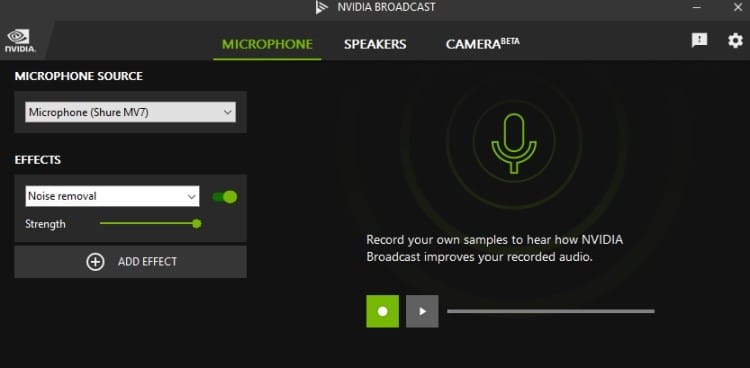Click the 'Record your own samples' description text
Viewport: 750px width, 368px height.
pos(495,248)
